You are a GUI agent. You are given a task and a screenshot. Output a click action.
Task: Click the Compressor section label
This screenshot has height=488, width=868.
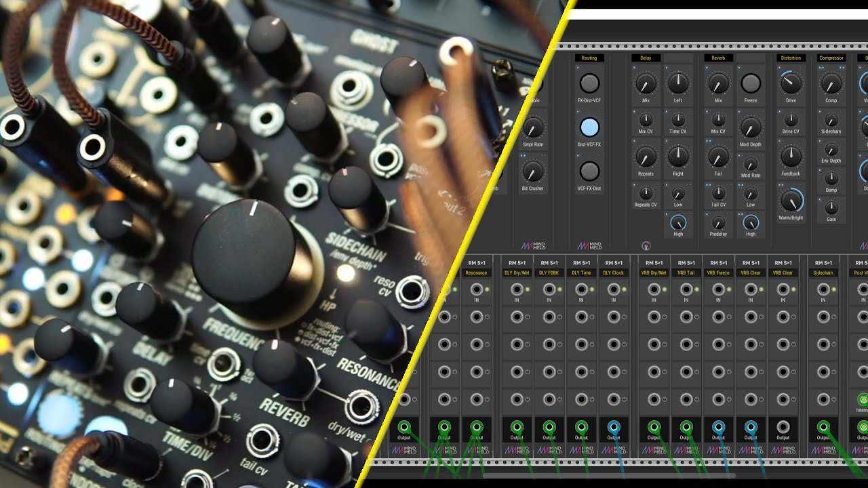[831, 58]
